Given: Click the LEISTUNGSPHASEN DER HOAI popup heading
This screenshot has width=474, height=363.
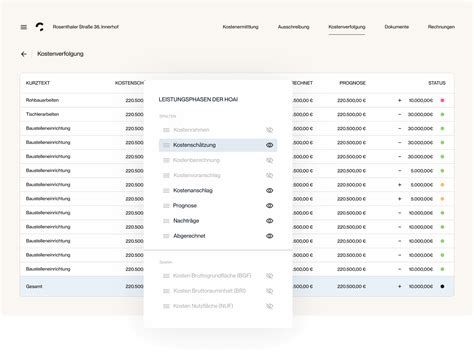Looking at the screenshot, I should point(198,100).
